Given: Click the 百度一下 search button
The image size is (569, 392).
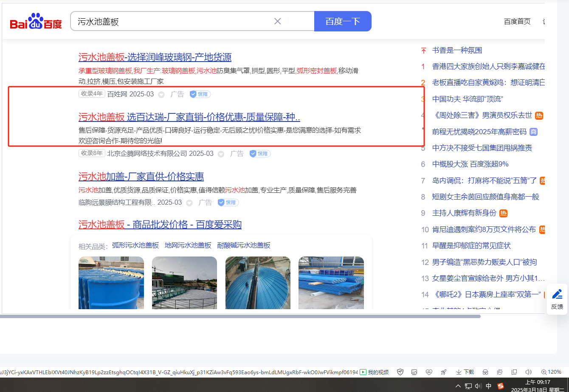Looking at the screenshot, I should point(343,21).
